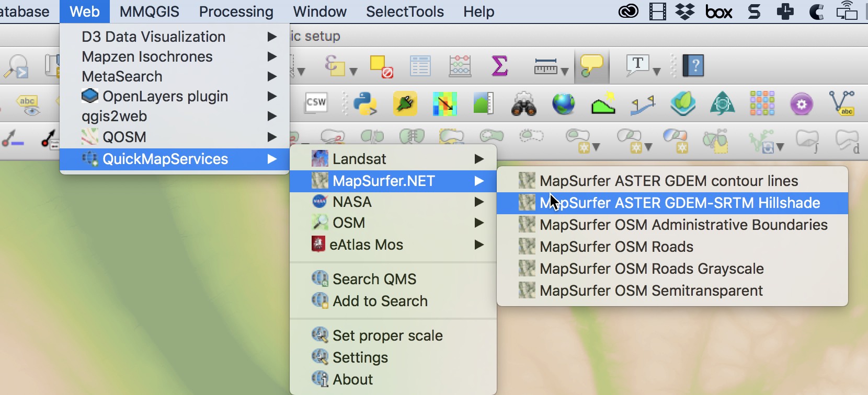Open the Select by Expression tool

tap(335, 66)
